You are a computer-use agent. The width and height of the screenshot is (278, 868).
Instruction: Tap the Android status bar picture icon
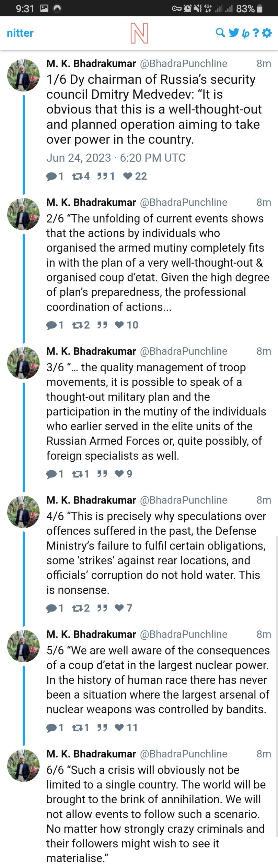44,8
